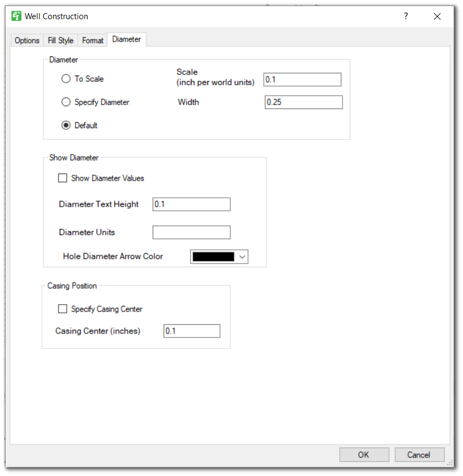
Task: Click the Well Construction app icon
Action: (16, 16)
